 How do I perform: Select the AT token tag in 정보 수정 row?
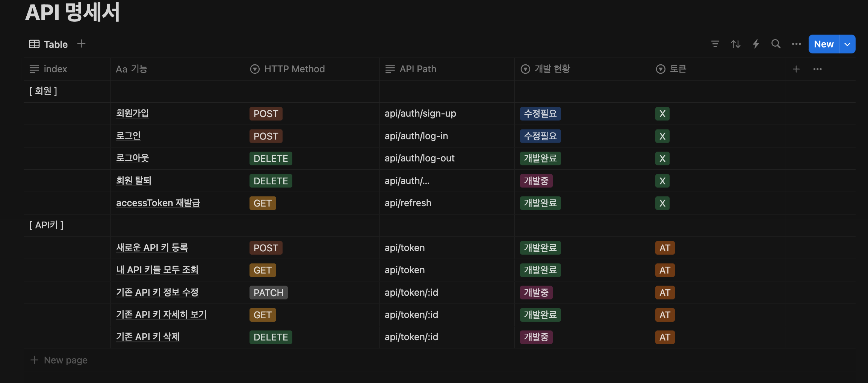pyautogui.click(x=665, y=293)
